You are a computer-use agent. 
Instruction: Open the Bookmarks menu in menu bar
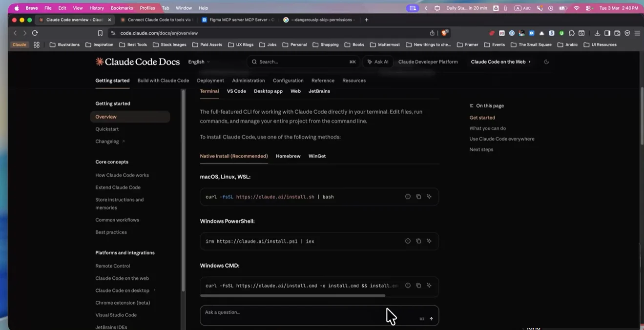click(122, 8)
